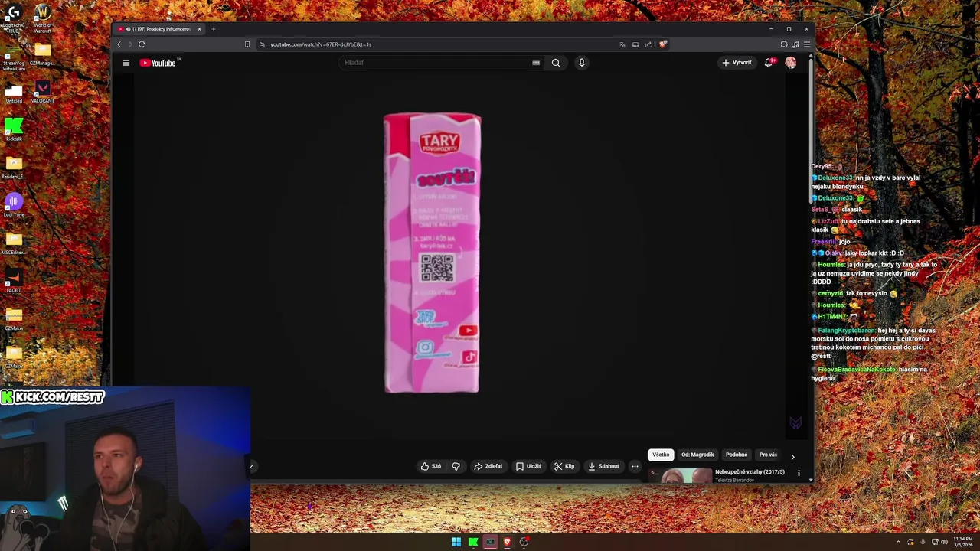Image resolution: width=980 pixels, height=551 pixels.
Task: Go to YouTube home via logo
Action: click(158, 63)
